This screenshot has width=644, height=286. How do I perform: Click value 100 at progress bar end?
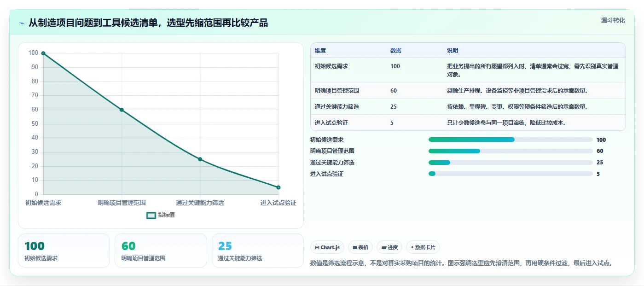click(601, 140)
